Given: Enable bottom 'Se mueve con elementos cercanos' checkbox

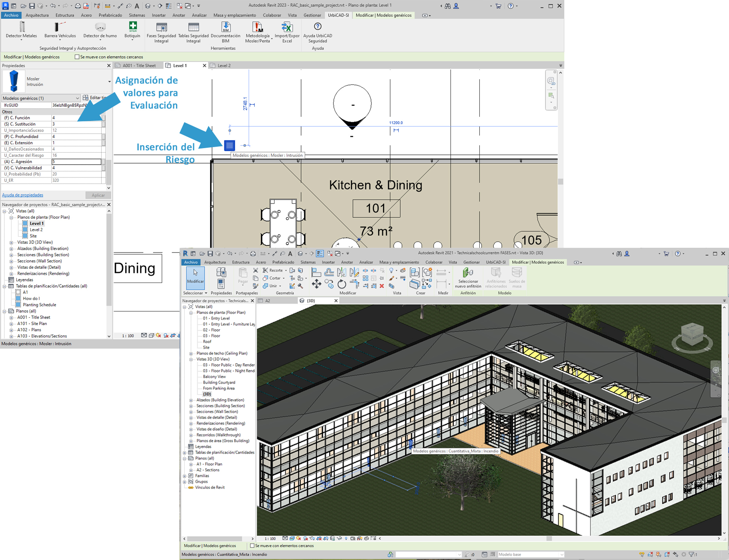Looking at the screenshot, I should (x=252, y=546).
